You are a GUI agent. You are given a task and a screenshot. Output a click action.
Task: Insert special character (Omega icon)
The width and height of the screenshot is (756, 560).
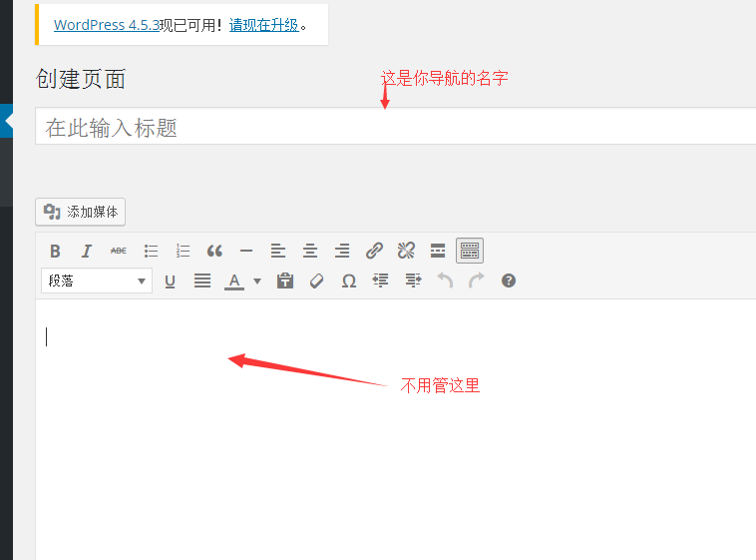pos(349,280)
